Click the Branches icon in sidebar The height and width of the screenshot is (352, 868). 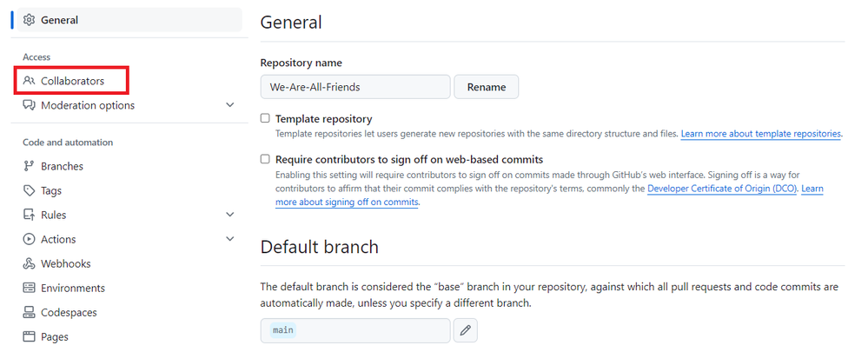coord(30,166)
